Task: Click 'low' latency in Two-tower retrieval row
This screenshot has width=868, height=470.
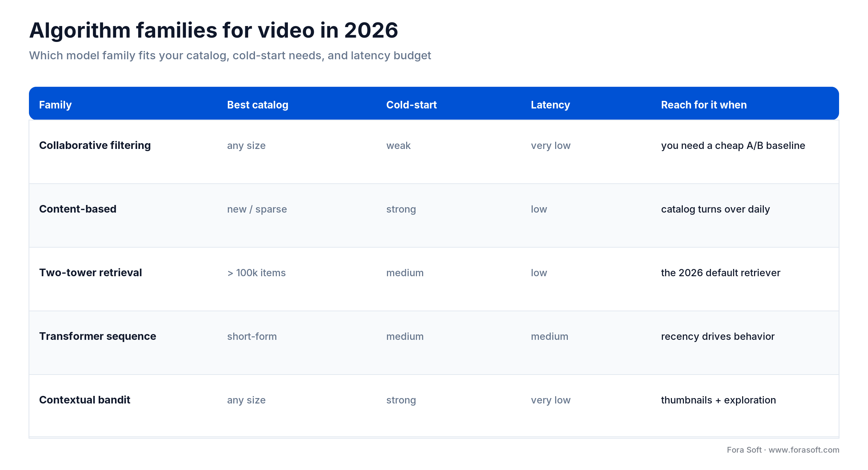Action: 539,273
